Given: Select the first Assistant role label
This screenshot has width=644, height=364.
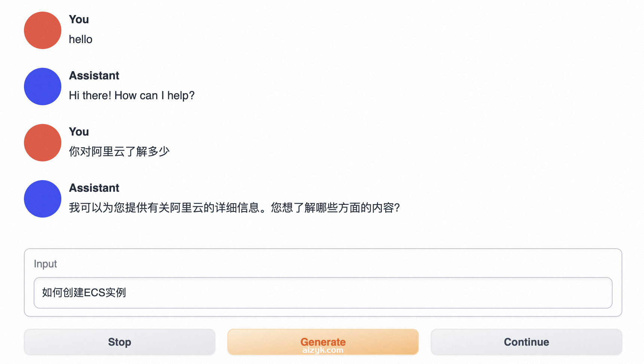Looking at the screenshot, I should tap(94, 76).
